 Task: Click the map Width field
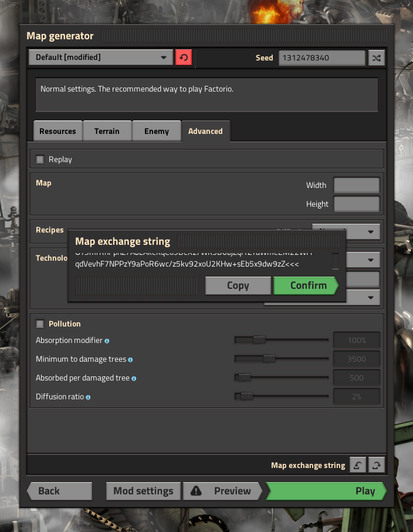pyautogui.click(x=356, y=185)
